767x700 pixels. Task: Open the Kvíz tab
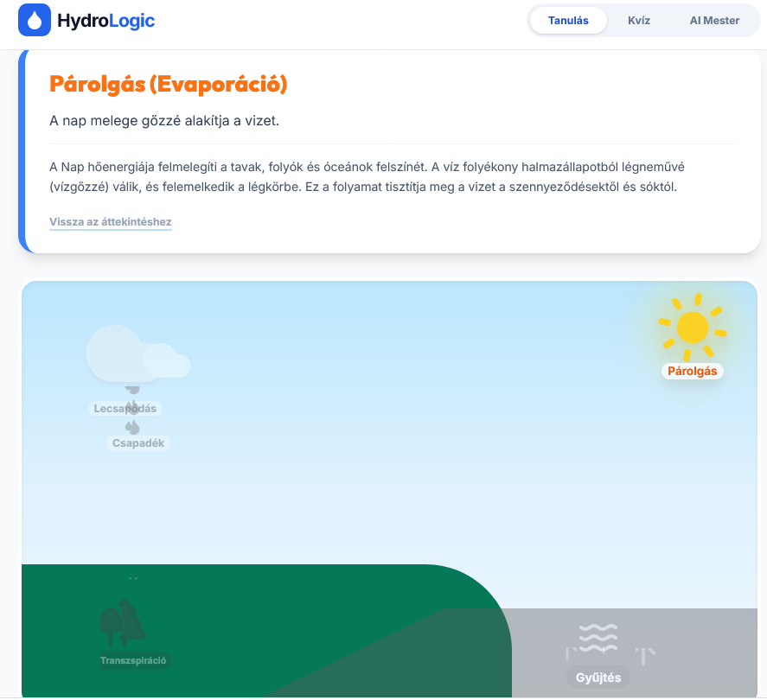coord(639,21)
